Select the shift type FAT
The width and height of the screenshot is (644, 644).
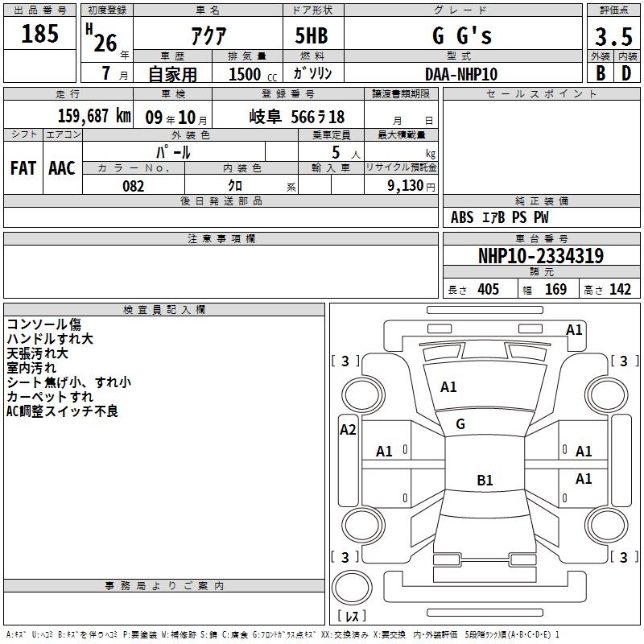[x=23, y=168]
